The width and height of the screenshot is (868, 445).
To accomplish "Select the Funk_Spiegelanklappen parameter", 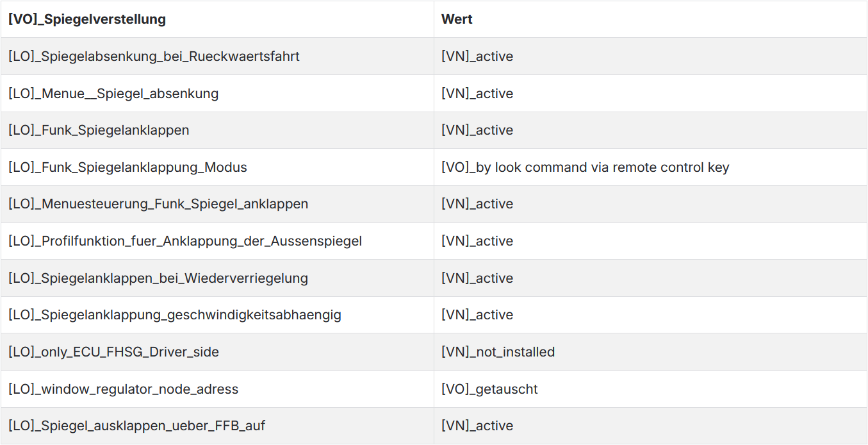I will (99, 130).
